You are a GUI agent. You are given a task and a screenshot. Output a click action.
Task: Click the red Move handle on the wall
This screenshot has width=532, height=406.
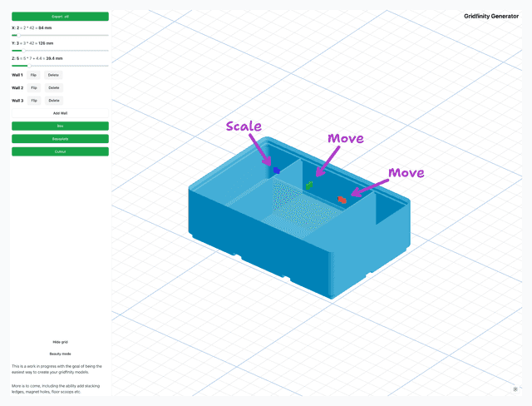[342, 199]
